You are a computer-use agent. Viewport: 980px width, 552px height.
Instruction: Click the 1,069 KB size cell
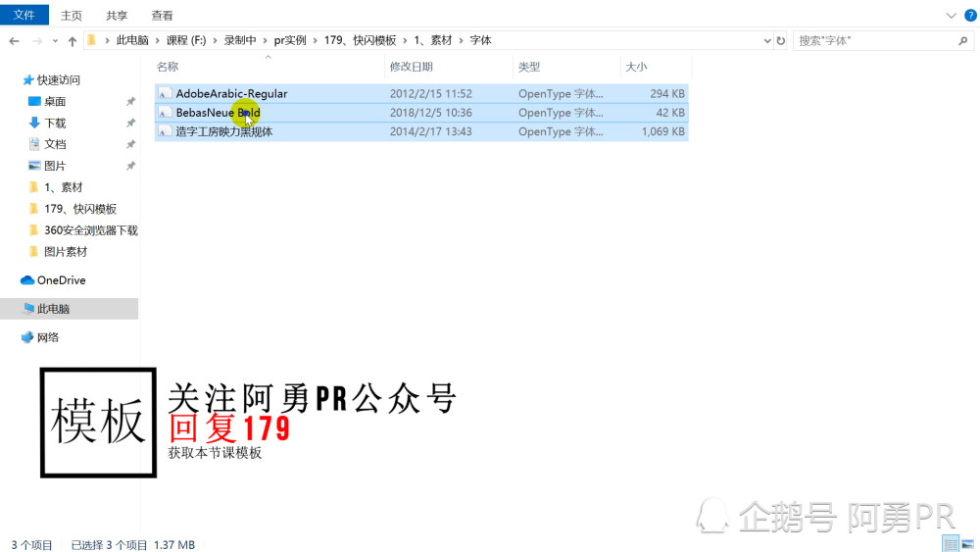(662, 131)
